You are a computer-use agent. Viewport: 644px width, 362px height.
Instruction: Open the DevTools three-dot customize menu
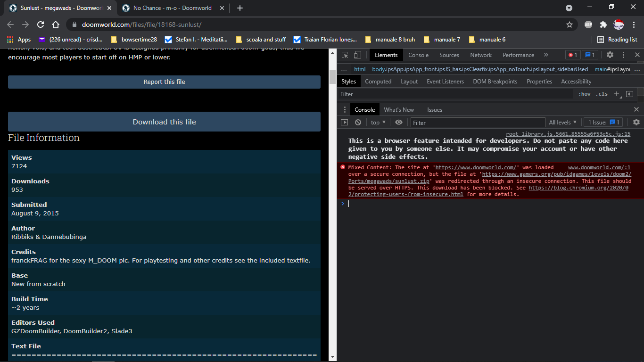tap(624, 55)
